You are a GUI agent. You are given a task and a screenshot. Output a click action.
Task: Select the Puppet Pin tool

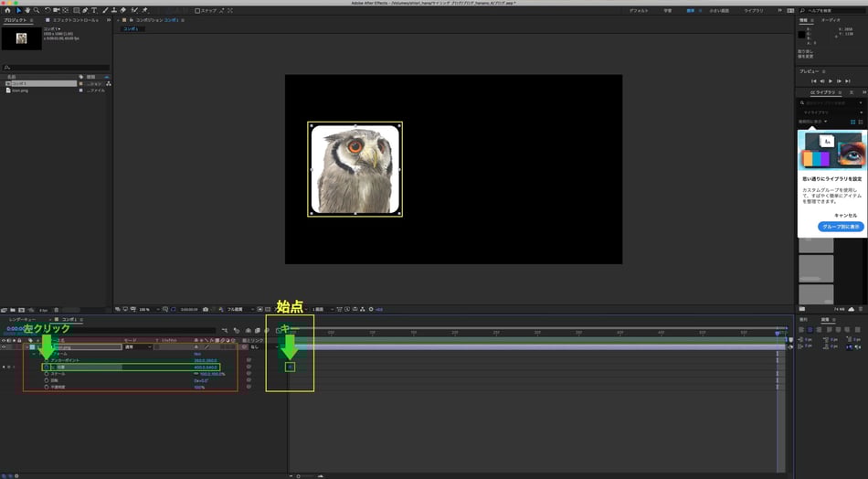144,10
